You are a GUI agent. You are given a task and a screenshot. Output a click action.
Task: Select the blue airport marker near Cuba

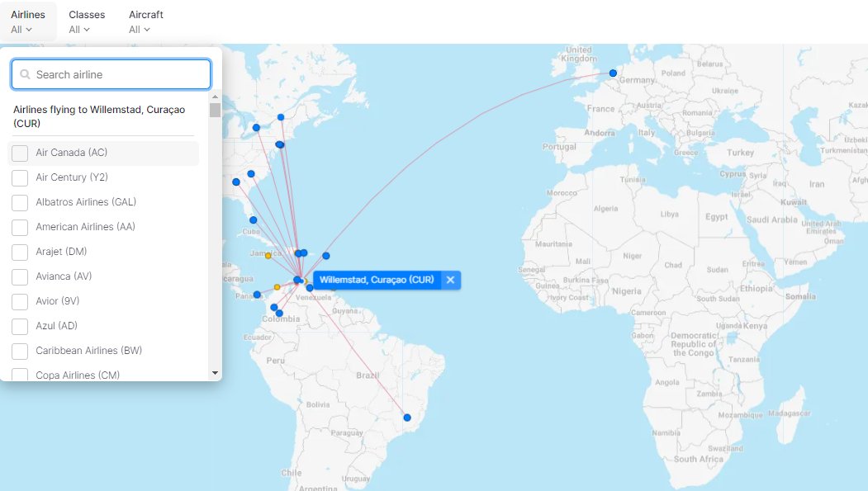tap(253, 220)
